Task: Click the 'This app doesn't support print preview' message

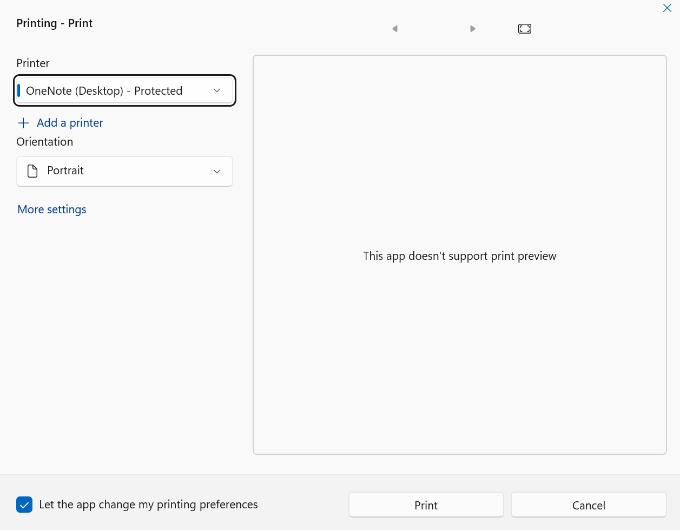Action: click(x=460, y=256)
